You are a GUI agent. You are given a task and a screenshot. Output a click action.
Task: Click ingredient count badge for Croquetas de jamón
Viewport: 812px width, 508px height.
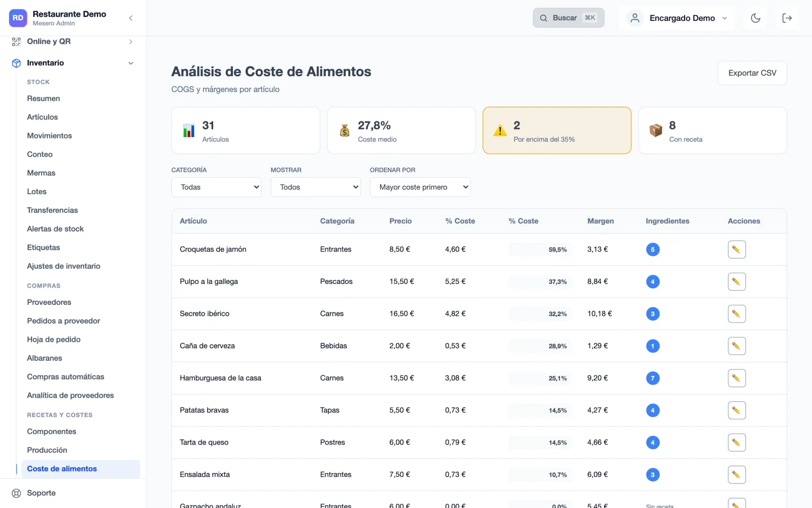pyautogui.click(x=653, y=249)
